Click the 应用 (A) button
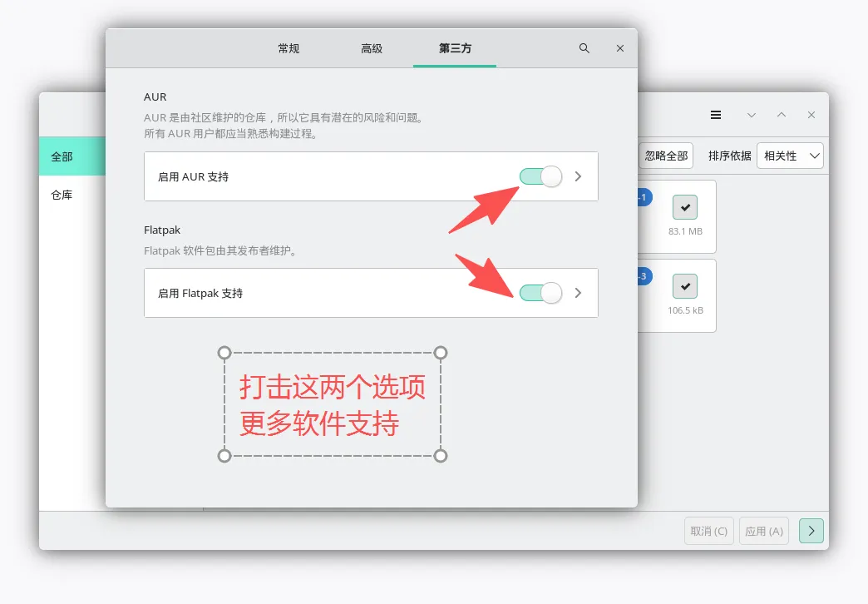Screen dimensions: 868x604 pos(764,531)
